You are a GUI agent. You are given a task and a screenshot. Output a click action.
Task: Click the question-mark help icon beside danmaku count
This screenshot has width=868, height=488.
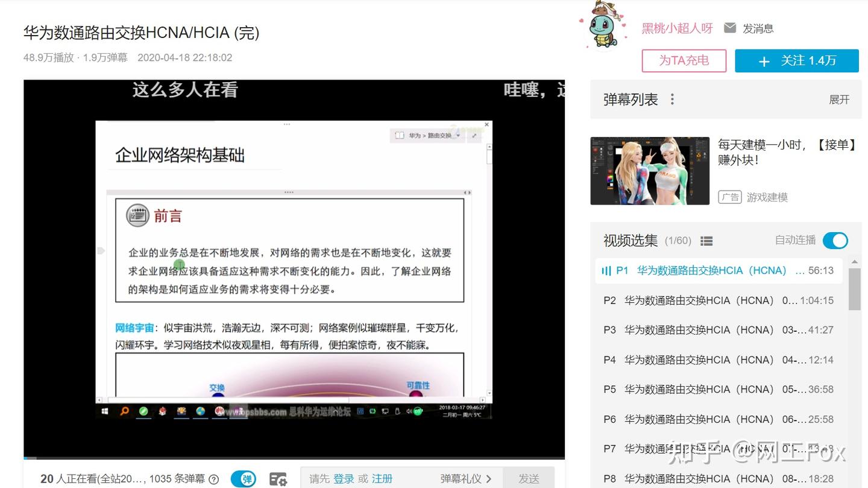tap(214, 479)
